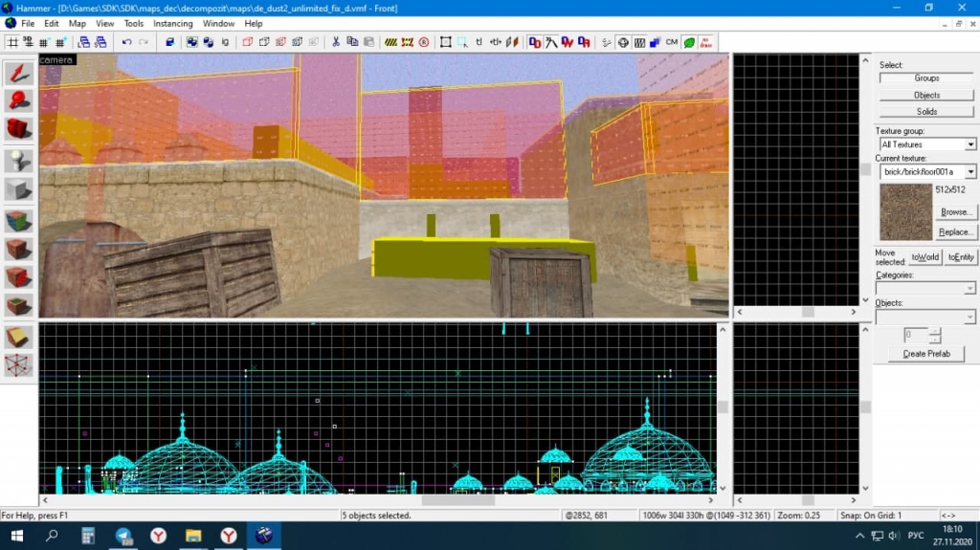The image size is (980, 550).
Task: Click the brick floor texture preview thumbnail
Action: (x=905, y=212)
